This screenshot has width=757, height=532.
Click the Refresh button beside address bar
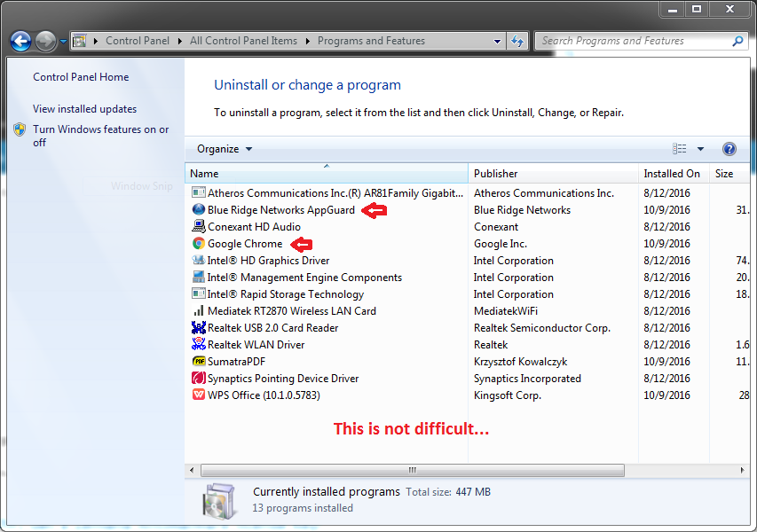[517, 41]
